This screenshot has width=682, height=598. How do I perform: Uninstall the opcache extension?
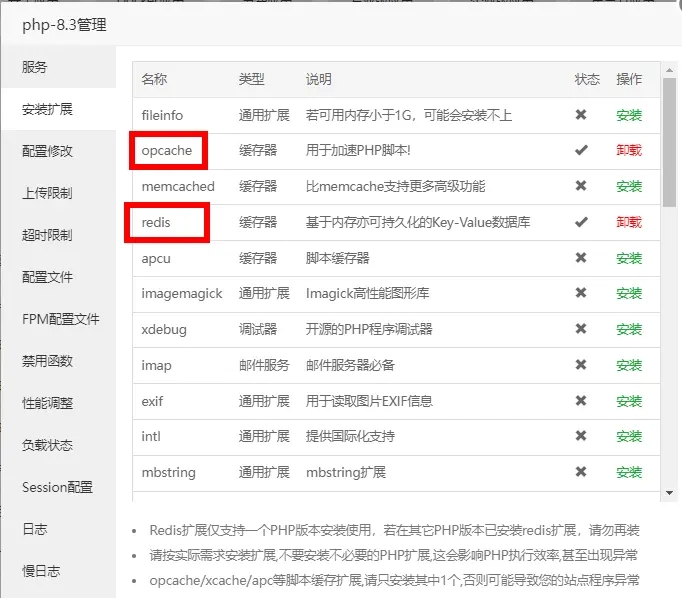[629, 150]
